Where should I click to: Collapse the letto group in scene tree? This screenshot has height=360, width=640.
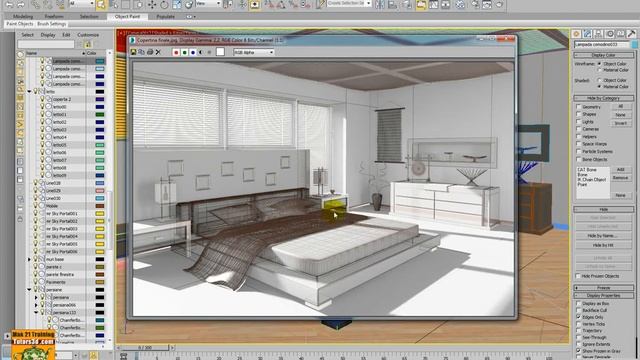coord(29,91)
